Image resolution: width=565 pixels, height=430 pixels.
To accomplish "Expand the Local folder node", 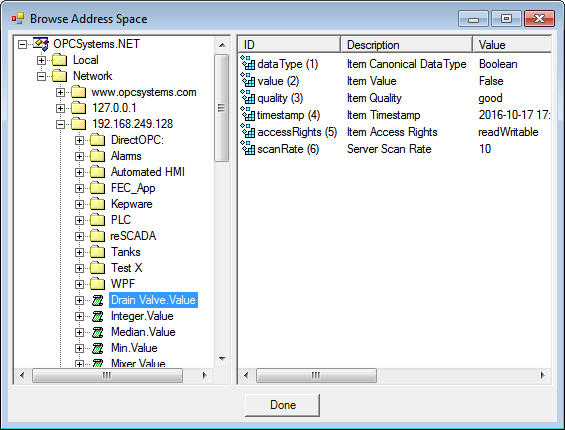I will (41, 60).
